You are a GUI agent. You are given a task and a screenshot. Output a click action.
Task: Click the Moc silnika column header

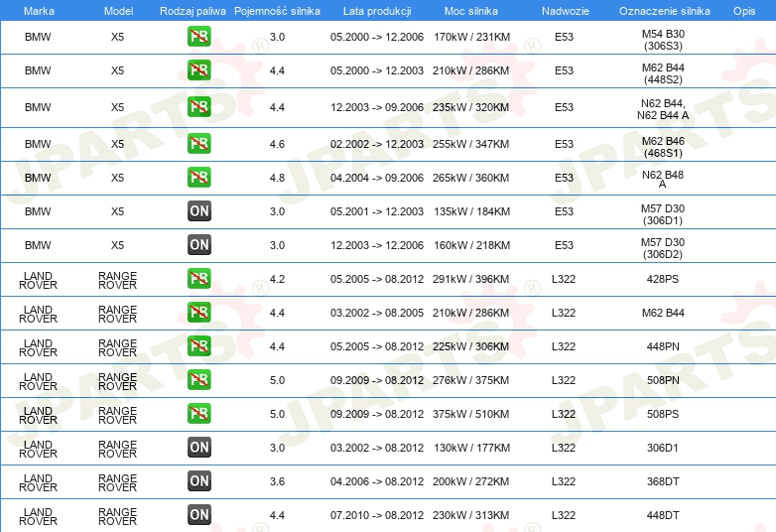pyautogui.click(x=470, y=11)
